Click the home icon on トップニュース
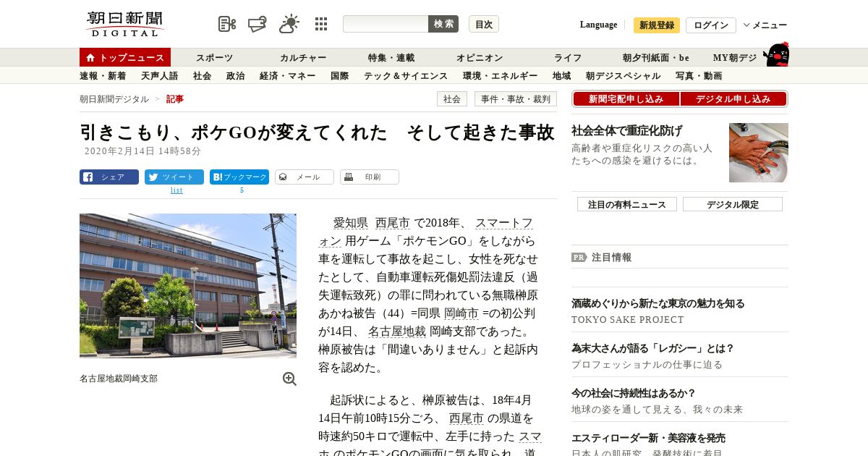 click(x=90, y=57)
